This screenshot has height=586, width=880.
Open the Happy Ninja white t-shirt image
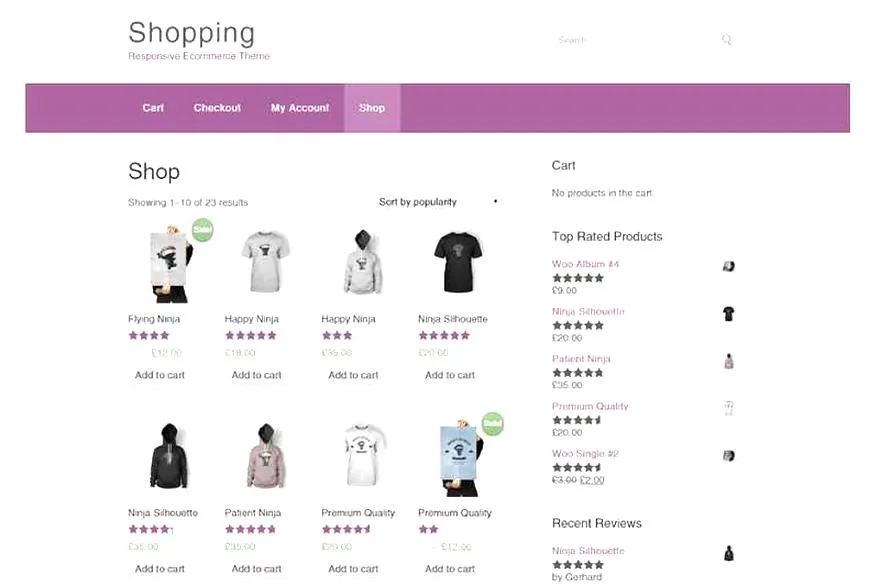[x=266, y=261]
